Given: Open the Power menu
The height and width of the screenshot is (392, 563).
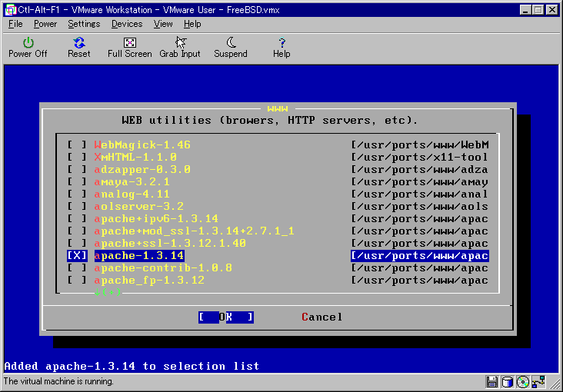Looking at the screenshot, I should click(x=45, y=24).
